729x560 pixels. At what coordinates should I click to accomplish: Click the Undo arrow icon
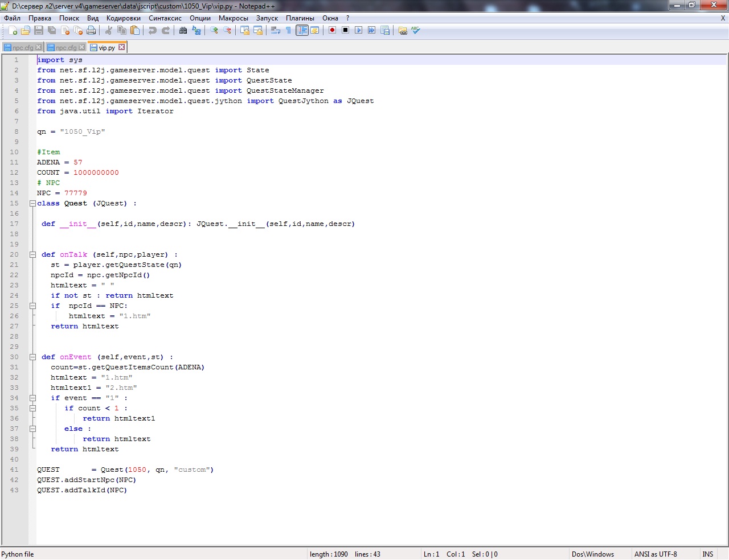coord(153,30)
